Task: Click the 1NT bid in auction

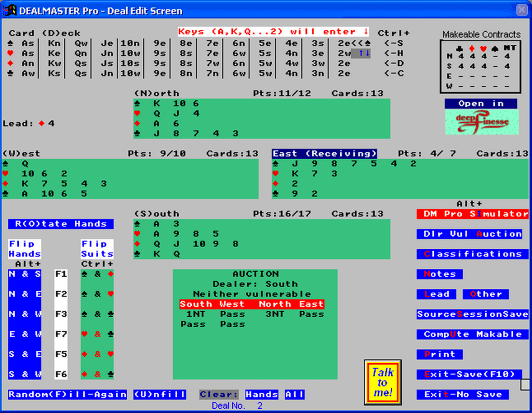Action: [x=196, y=314]
